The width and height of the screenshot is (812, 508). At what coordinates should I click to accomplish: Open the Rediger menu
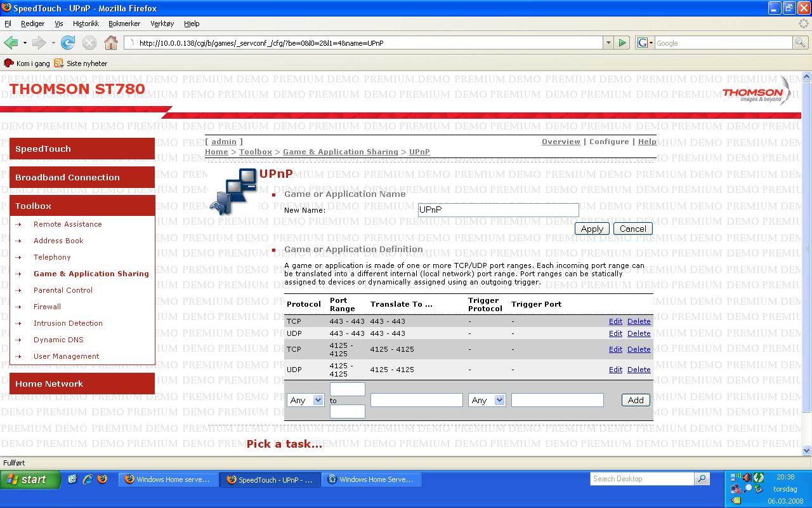[33, 23]
